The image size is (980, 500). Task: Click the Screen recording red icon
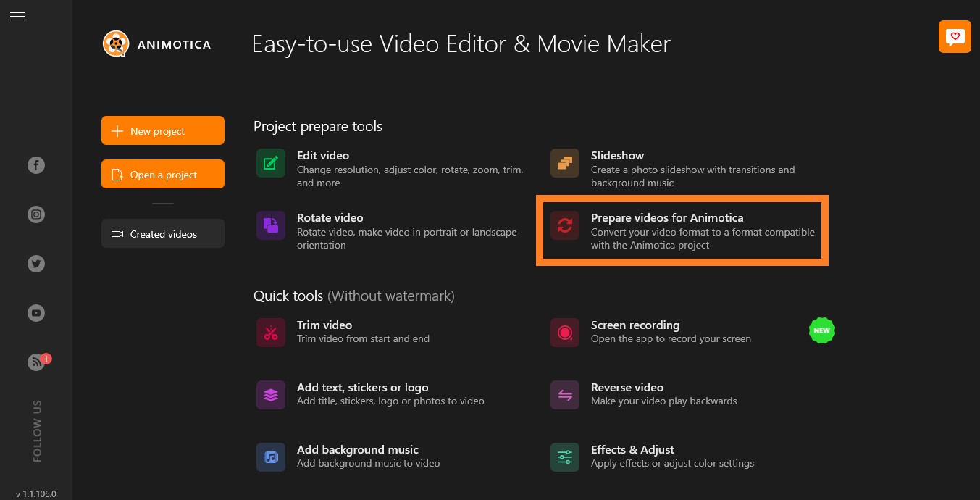point(565,333)
